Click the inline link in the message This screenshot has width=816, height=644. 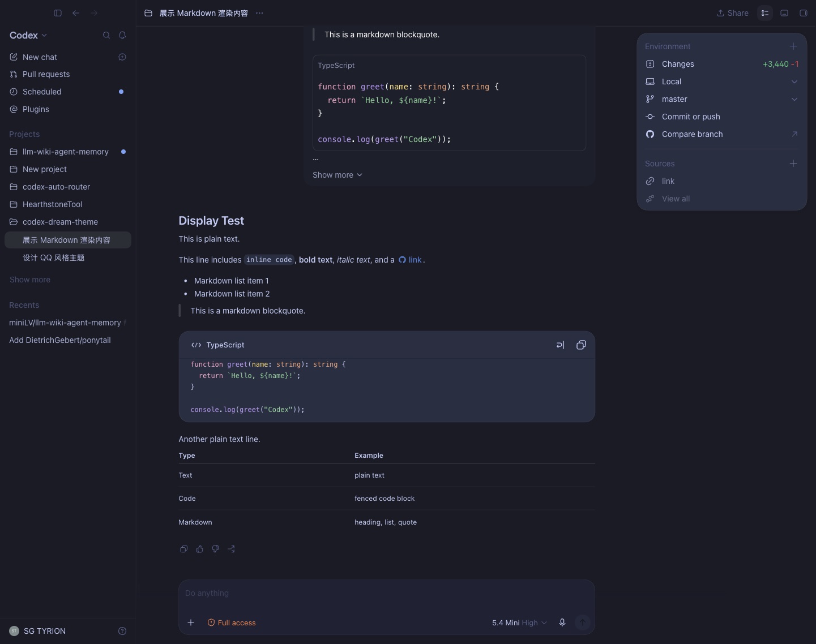click(x=411, y=260)
